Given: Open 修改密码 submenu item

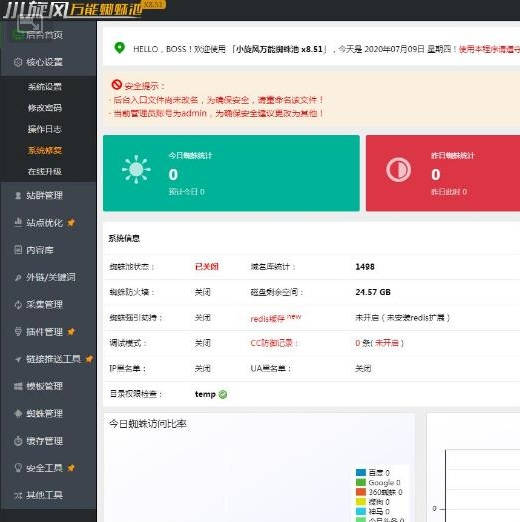Looking at the screenshot, I should point(45,108).
